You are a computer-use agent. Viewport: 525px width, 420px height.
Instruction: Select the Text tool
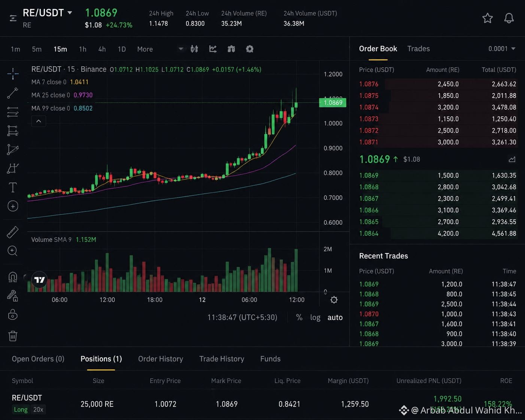pos(13,187)
